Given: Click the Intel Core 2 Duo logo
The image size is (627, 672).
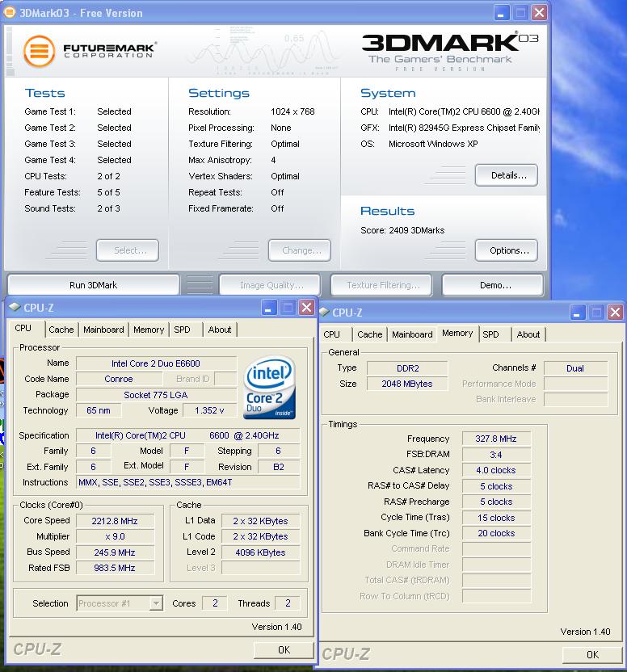Looking at the screenshot, I should (269, 387).
